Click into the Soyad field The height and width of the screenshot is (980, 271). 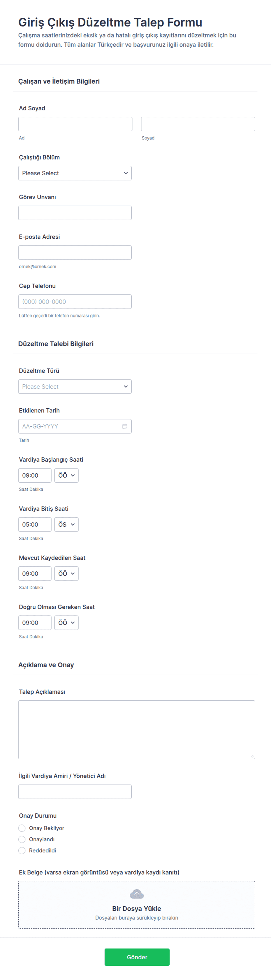coord(198,124)
